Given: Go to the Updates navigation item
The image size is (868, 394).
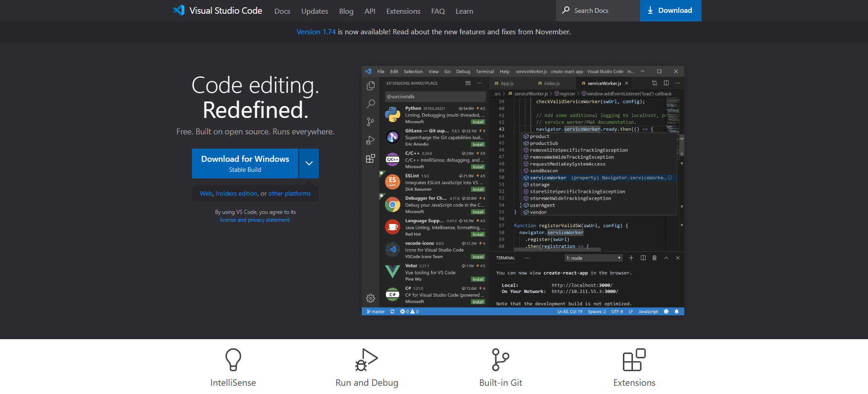Looking at the screenshot, I should click(x=315, y=11).
